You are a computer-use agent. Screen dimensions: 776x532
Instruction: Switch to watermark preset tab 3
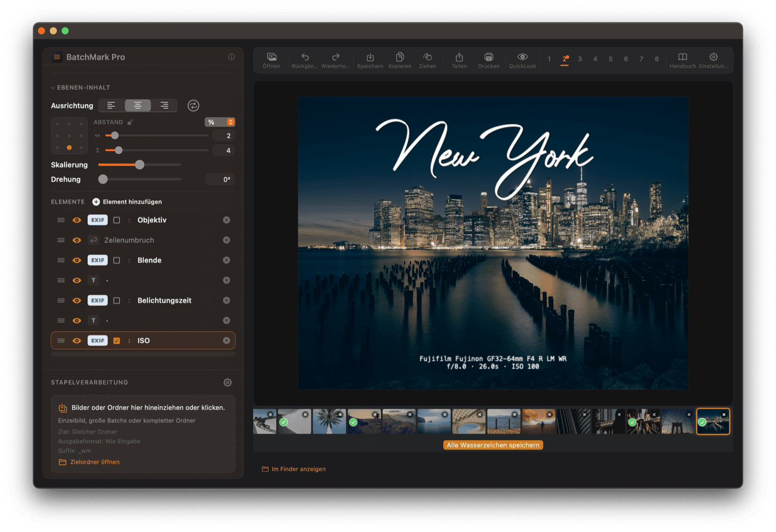580,59
